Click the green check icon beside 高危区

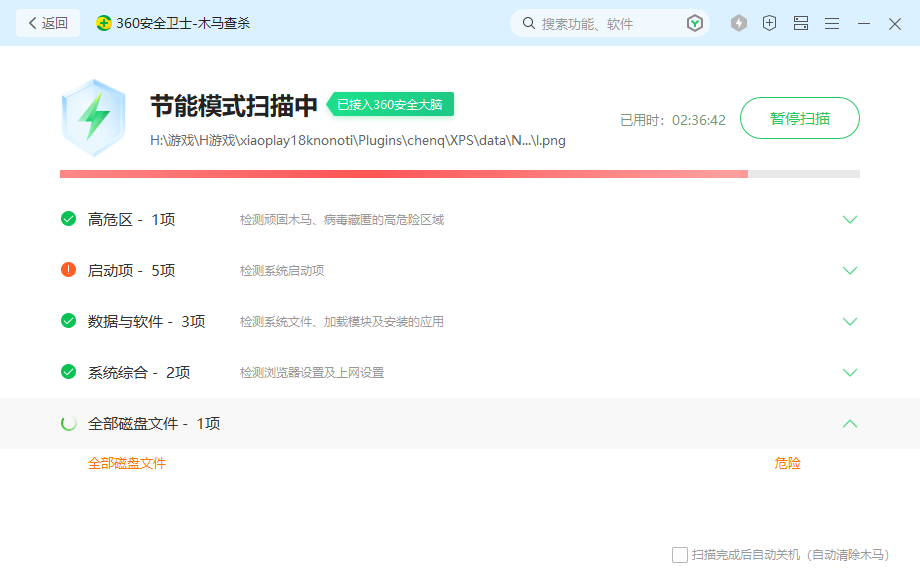pos(69,219)
